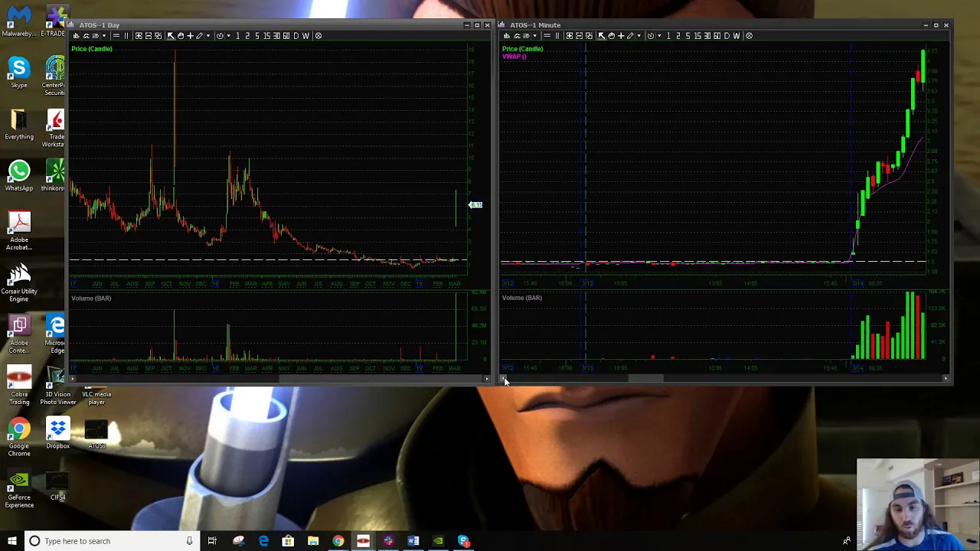Click the wavy studies icon in ATOS 1 Day toolbar
The width and height of the screenshot is (980, 551).
click(86, 35)
